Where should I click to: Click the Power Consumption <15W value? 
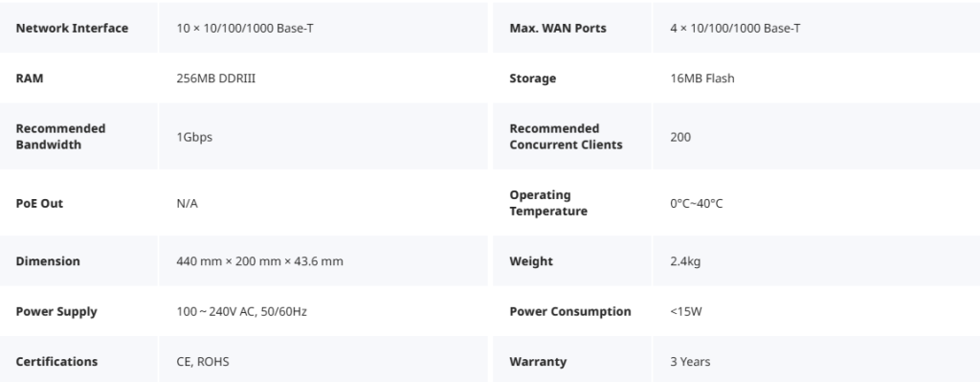tap(685, 311)
